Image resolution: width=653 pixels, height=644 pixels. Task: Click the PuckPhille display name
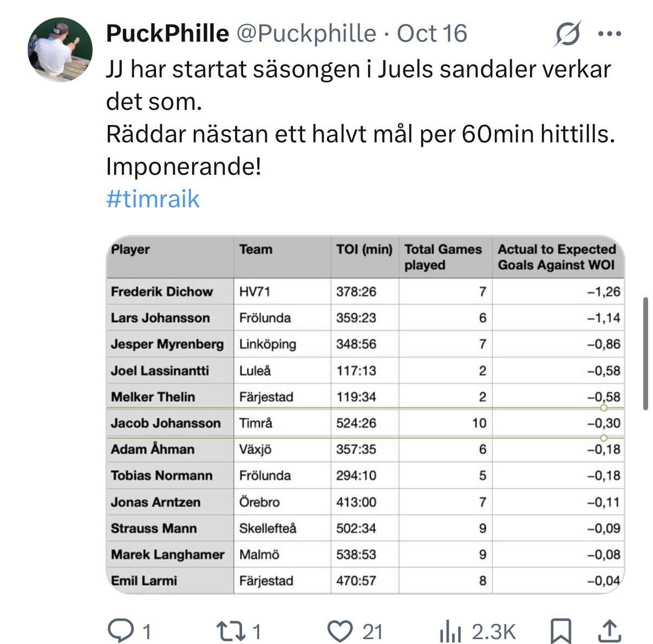tap(167, 34)
